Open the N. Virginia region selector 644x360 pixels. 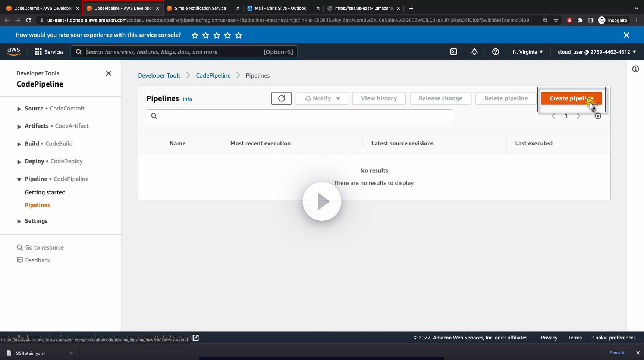528,52
